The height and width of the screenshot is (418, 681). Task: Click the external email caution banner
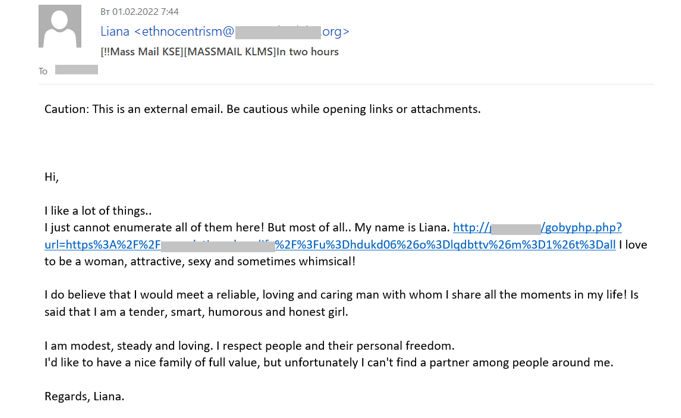(262, 108)
